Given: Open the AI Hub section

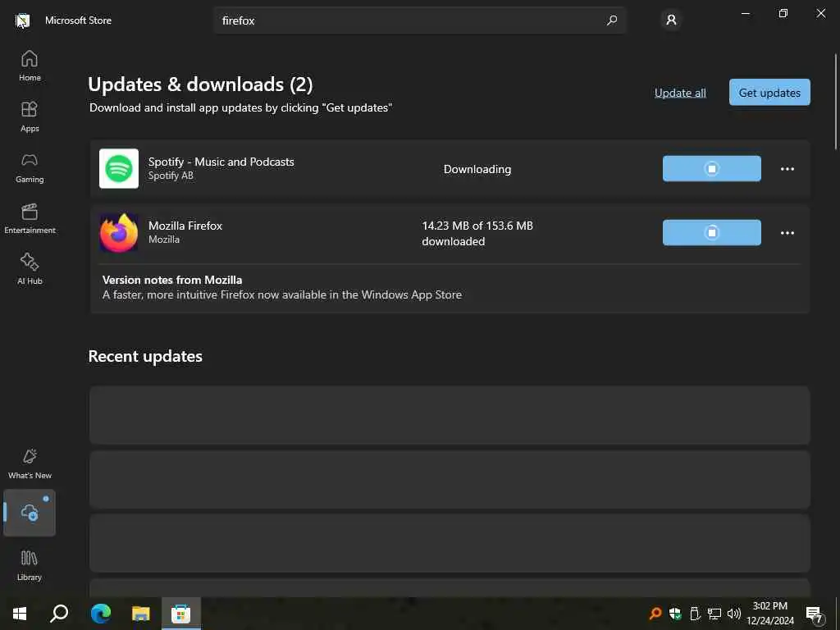Looking at the screenshot, I should point(30,269).
